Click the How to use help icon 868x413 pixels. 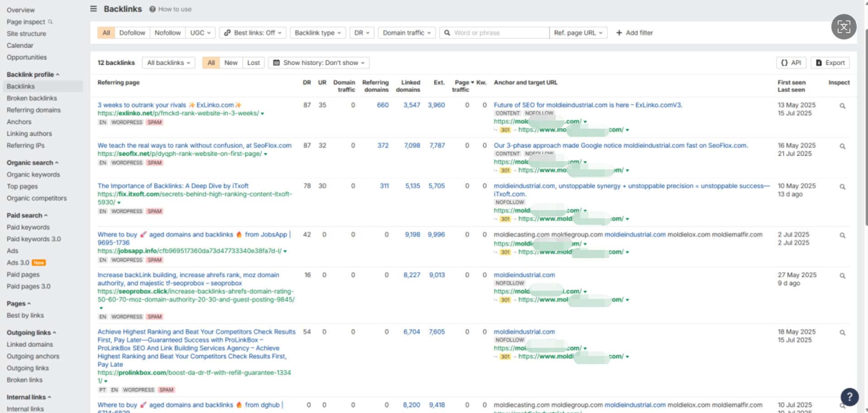click(153, 9)
